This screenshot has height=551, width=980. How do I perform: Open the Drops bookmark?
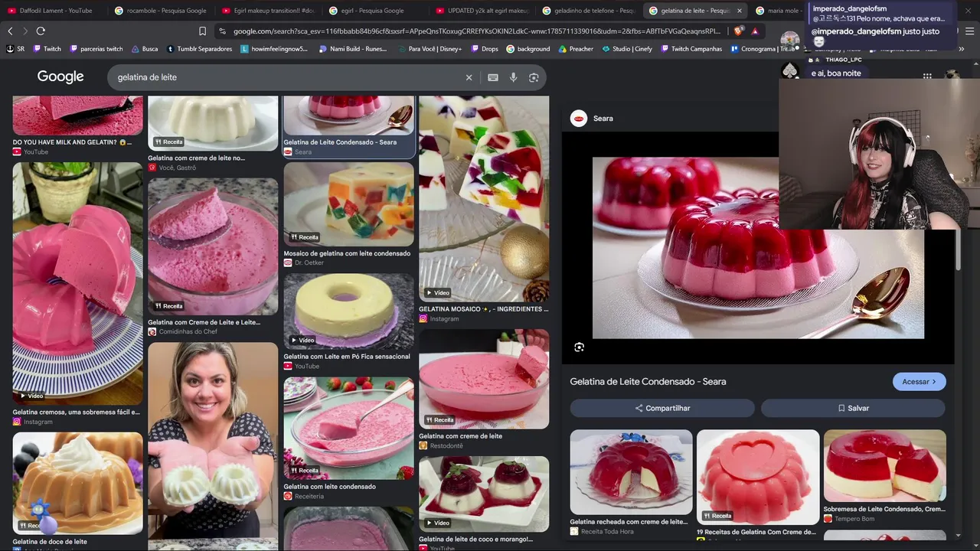tap(484, 48)
